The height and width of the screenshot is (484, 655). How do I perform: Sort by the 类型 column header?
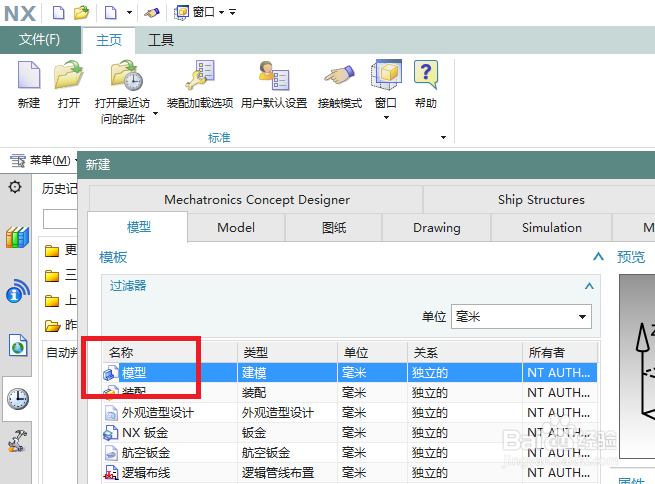tap(287, 352)
